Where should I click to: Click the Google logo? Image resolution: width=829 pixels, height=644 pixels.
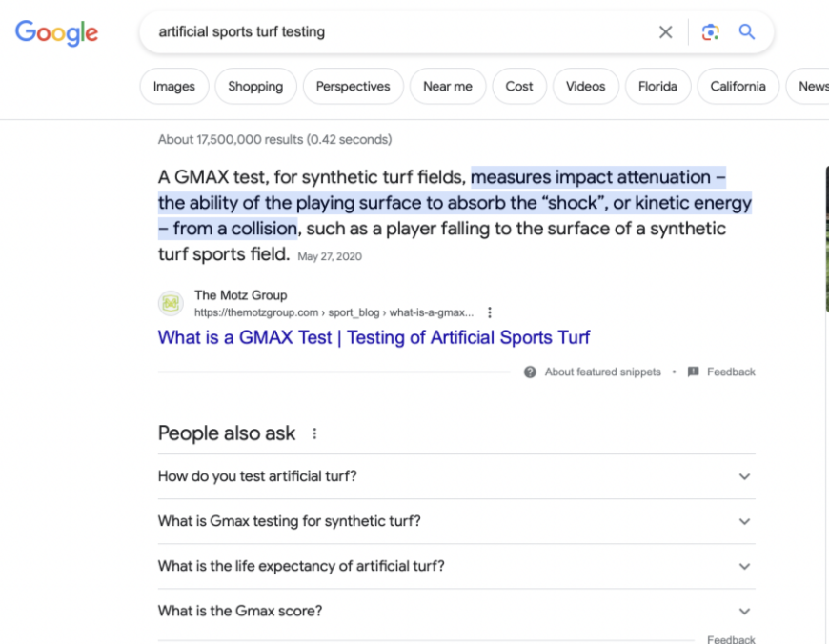pyautogui.click(x=56, y=32)
